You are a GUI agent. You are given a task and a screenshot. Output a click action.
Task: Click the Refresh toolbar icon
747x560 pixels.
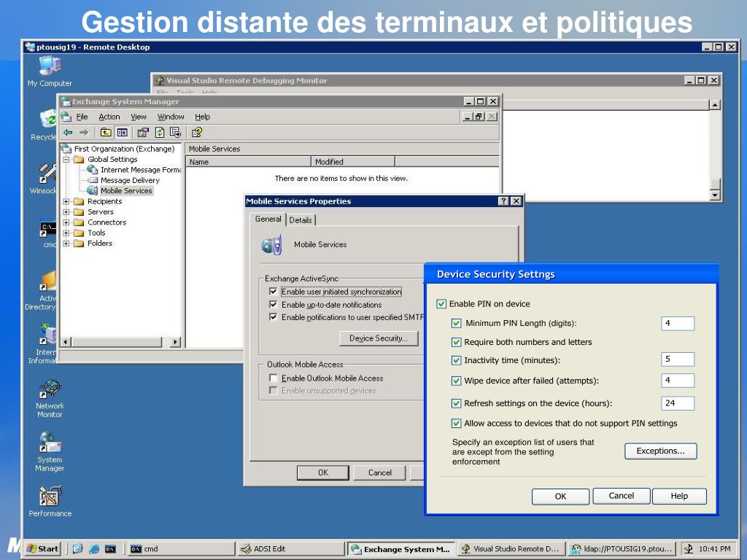tap(160, 133)
